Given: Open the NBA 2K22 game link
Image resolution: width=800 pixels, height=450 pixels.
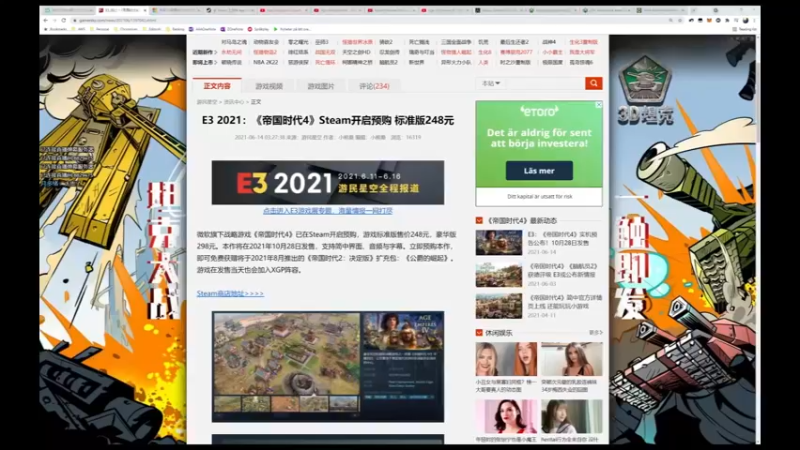Looking at the screenshot, I should [265, 62].
